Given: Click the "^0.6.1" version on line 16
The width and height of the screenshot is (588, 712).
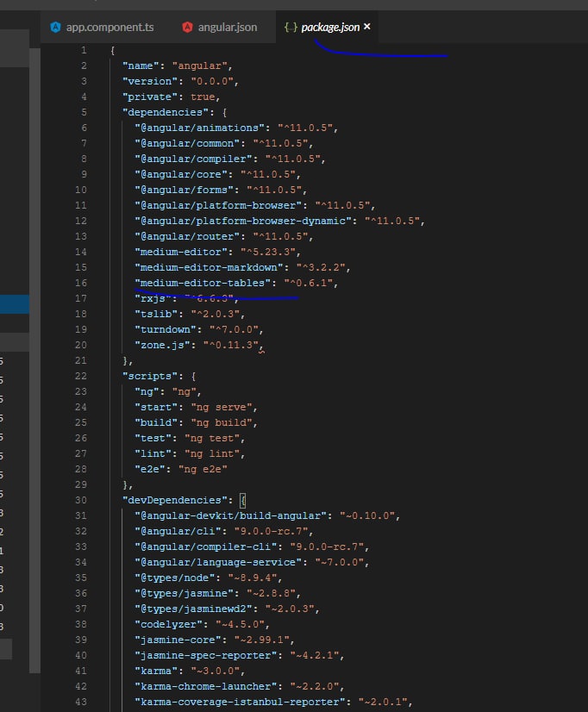Looking at the screenshot, I should click(309, 283).
